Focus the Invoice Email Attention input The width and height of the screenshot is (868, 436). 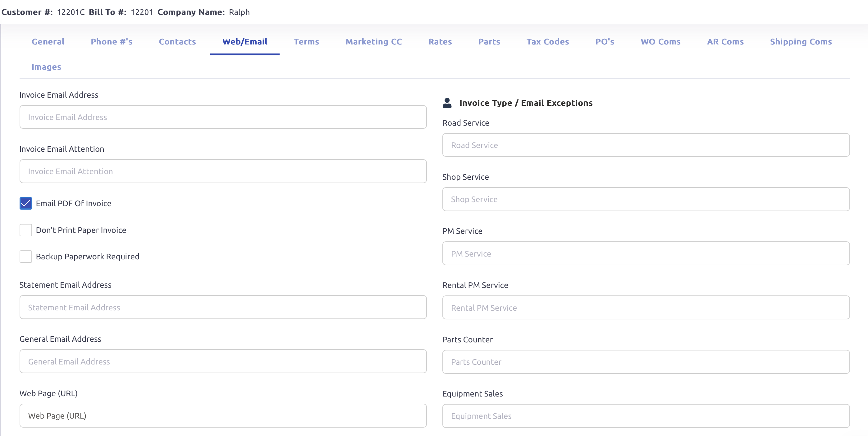click(223, 171)
